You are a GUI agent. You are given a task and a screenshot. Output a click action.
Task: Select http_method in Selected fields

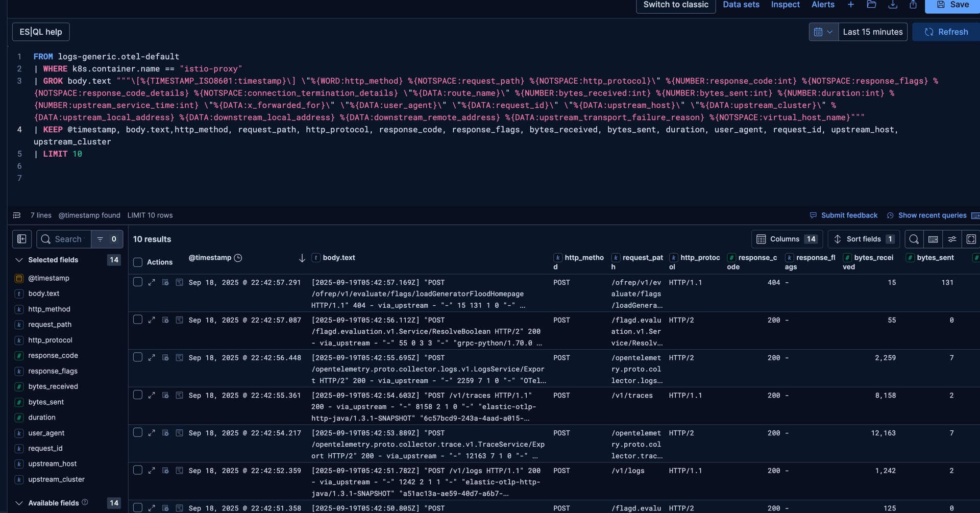(49, 309)
